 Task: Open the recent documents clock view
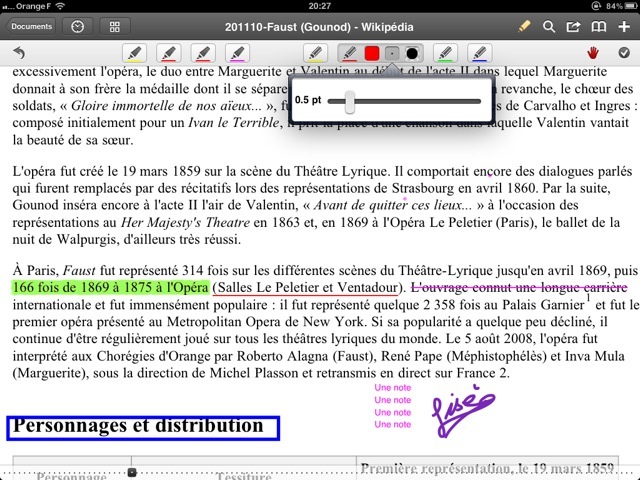pos(78,26)
